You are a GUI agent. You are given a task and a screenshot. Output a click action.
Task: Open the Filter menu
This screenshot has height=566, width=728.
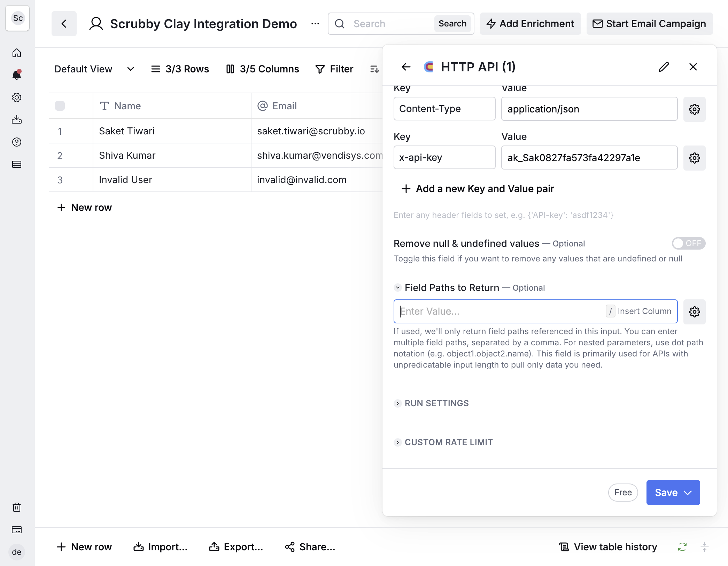click(334, 69)
